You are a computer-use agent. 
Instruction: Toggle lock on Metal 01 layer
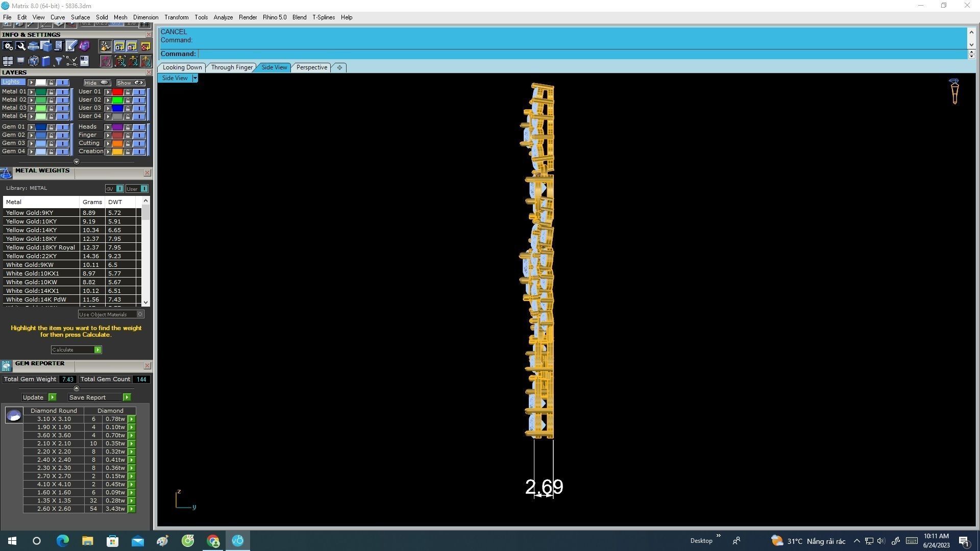coord(51,92)
